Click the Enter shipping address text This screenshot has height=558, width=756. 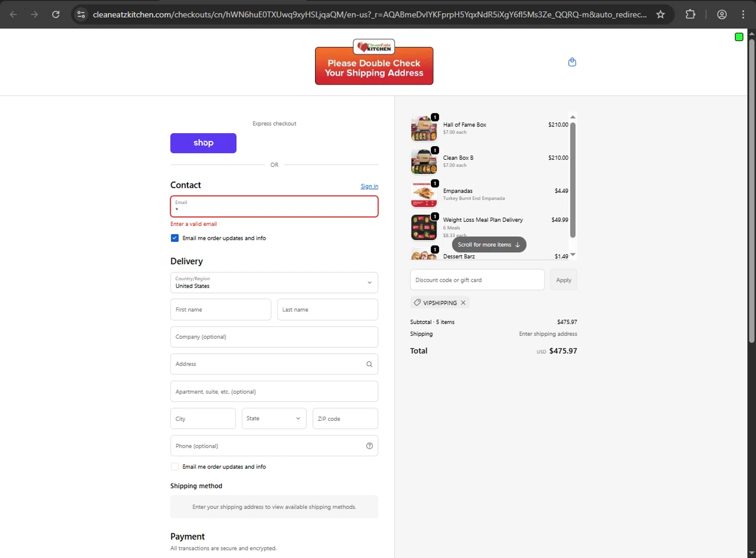pos(548,334)
